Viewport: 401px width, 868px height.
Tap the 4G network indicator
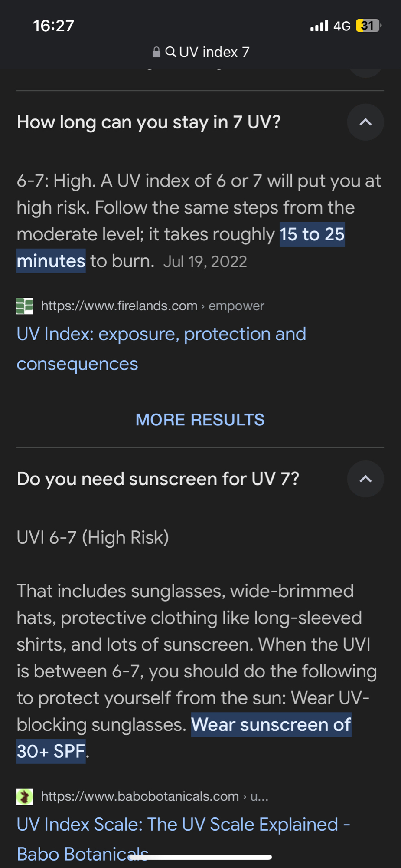pyautogui.click(x=342, y=26)
